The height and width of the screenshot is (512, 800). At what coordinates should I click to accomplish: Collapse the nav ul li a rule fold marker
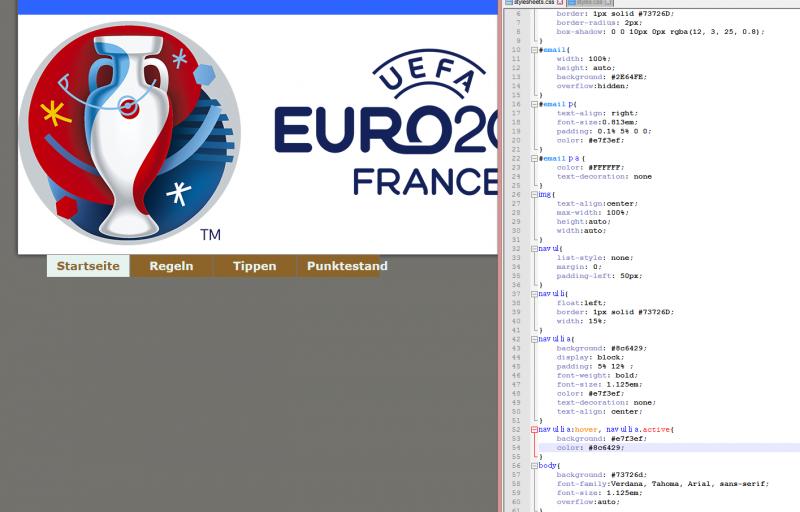534,339
